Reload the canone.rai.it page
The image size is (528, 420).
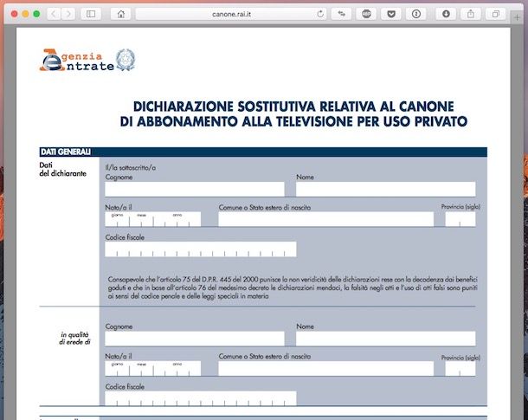[x=320, y=14]
